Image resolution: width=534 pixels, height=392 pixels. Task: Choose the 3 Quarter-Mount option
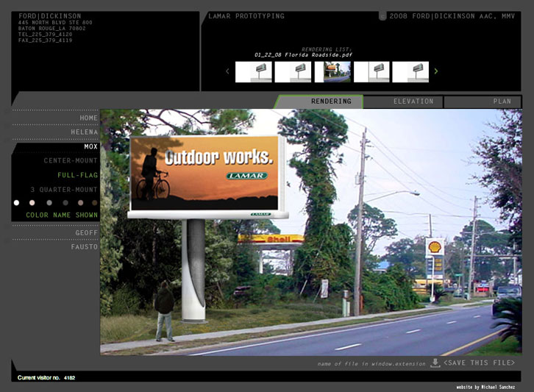click(x=64, y=189)
